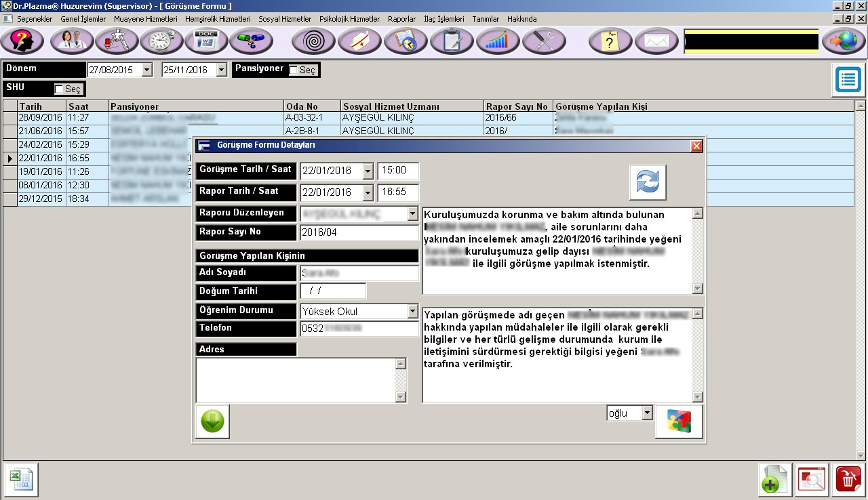Click the red trash delete icon

848,480
